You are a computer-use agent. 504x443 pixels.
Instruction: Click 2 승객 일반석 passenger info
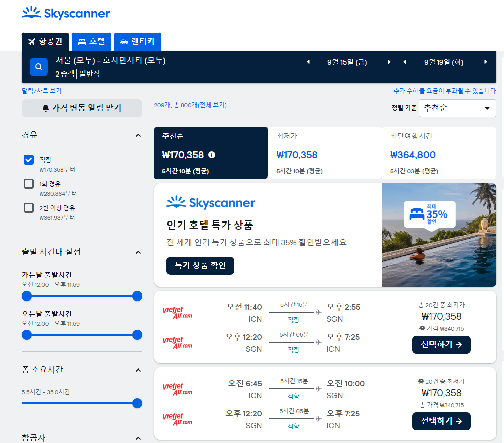click(x=77, y=74)
